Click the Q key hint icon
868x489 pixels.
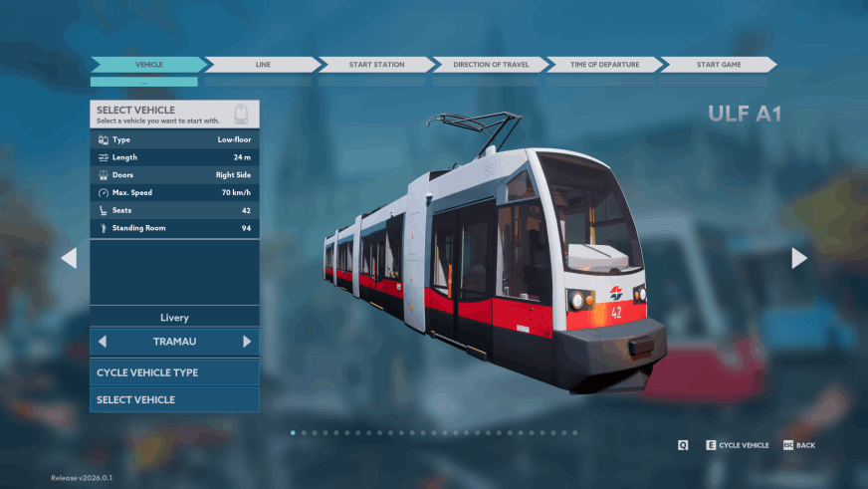683,445
